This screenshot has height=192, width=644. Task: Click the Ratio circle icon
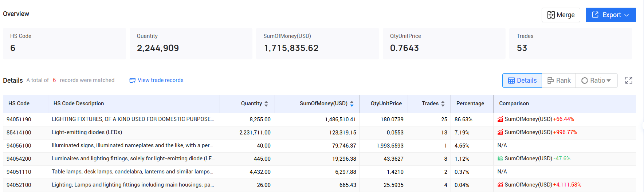(585, 81)
